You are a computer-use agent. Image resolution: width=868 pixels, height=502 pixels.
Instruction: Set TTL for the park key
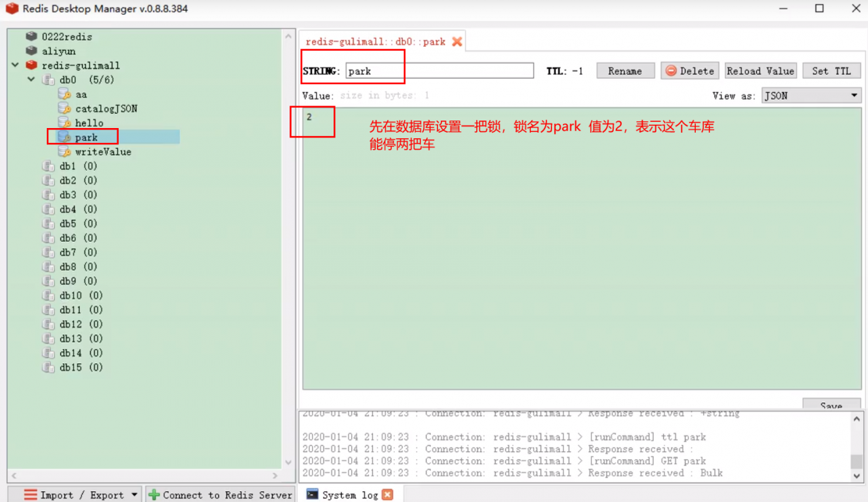[831, 71]
